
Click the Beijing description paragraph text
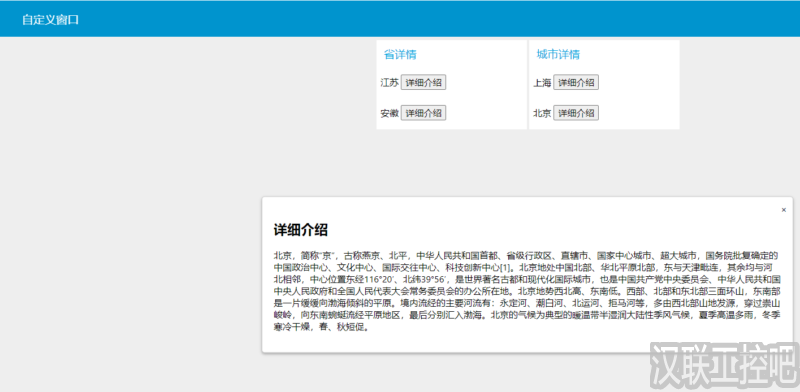[527, 291]
